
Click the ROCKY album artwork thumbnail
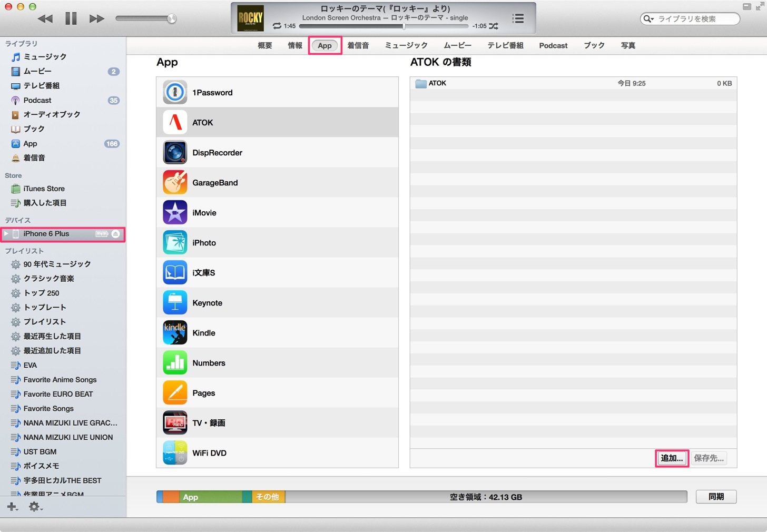point(250,18)
